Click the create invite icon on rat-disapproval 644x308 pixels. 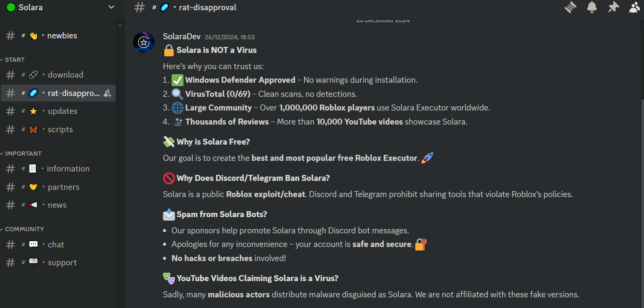(107, 93)
